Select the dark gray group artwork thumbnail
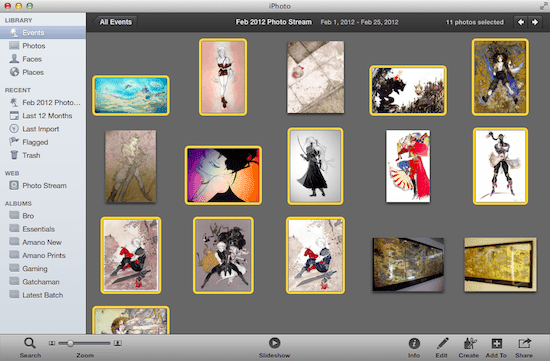 pyautogui.click(x=223, y=255)
